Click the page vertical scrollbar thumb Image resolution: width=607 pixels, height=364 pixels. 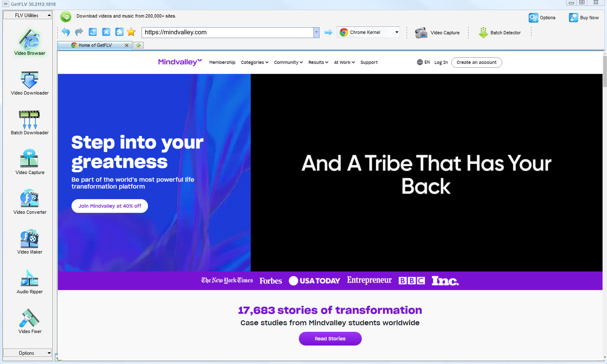click(604, 71)
